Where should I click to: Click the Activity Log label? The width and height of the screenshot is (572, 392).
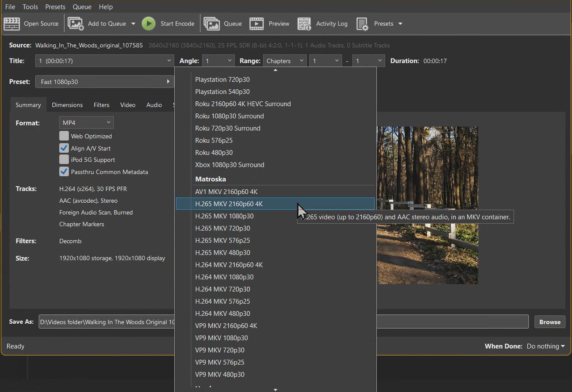click(x=332, y=24)
